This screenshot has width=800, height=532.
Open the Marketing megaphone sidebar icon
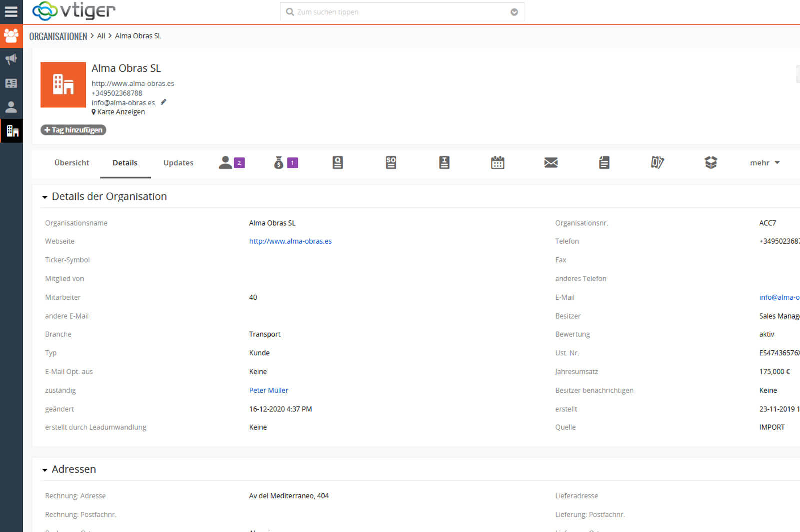(x=11, y=59)
